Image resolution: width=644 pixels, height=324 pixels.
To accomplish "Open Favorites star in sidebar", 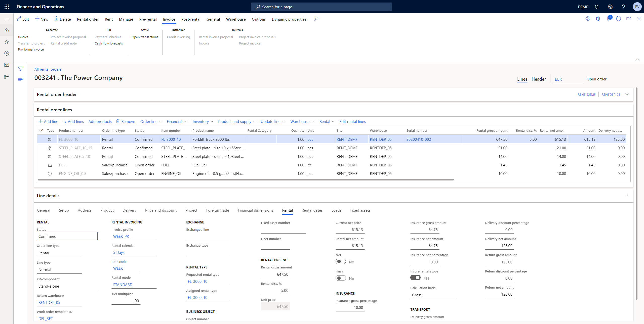I will click(x=7, y=42).
